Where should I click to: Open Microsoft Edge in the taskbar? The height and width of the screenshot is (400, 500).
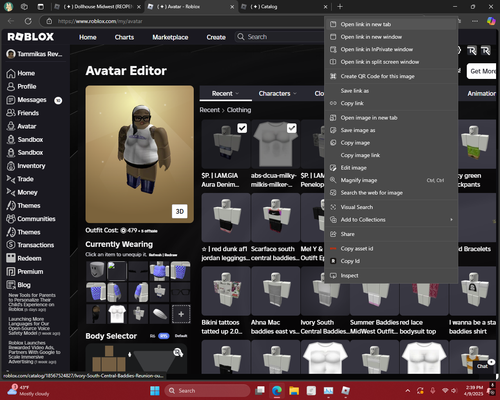[277, 390]
